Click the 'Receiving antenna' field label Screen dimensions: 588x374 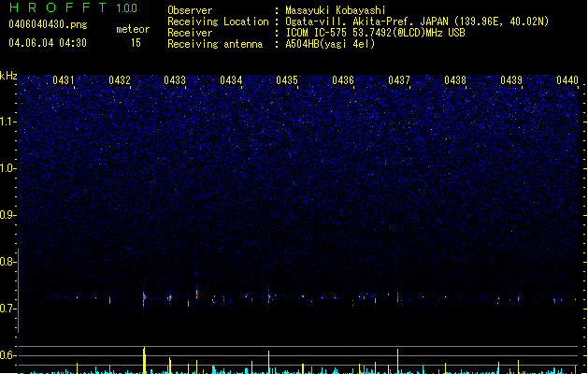coord(215,44)
